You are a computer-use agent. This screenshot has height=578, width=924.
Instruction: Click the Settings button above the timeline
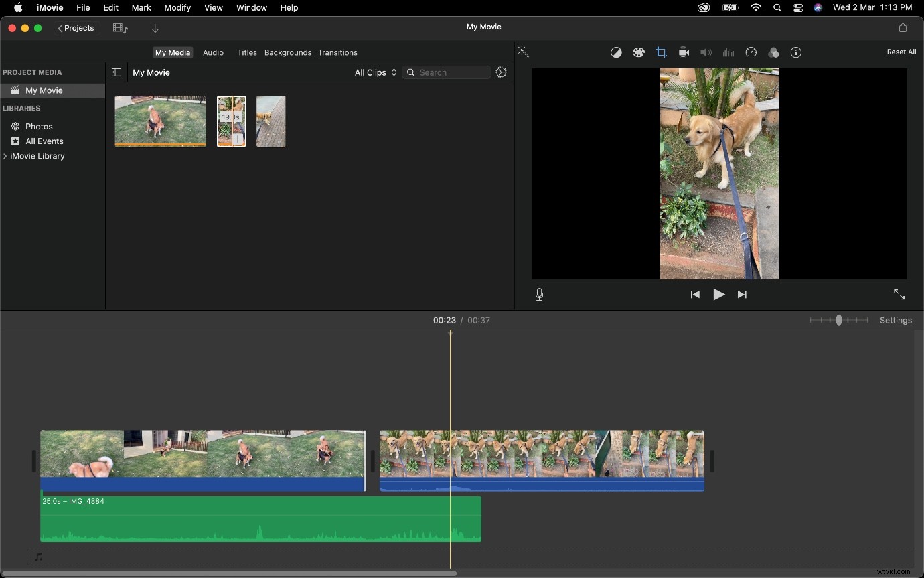896,320
